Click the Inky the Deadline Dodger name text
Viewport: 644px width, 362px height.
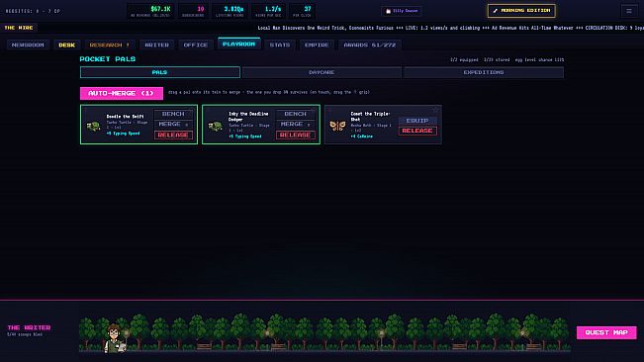[248, 117]
